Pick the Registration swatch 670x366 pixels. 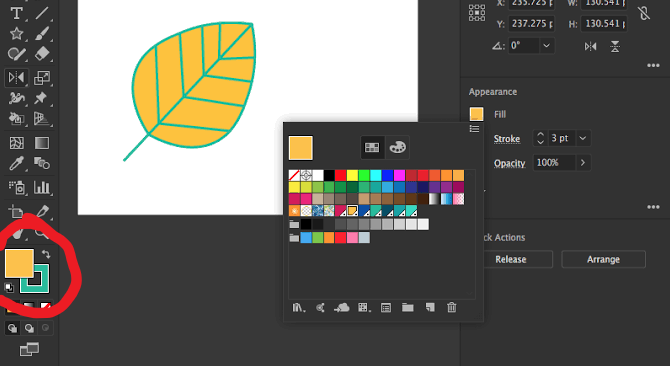(x=306, y=175)
